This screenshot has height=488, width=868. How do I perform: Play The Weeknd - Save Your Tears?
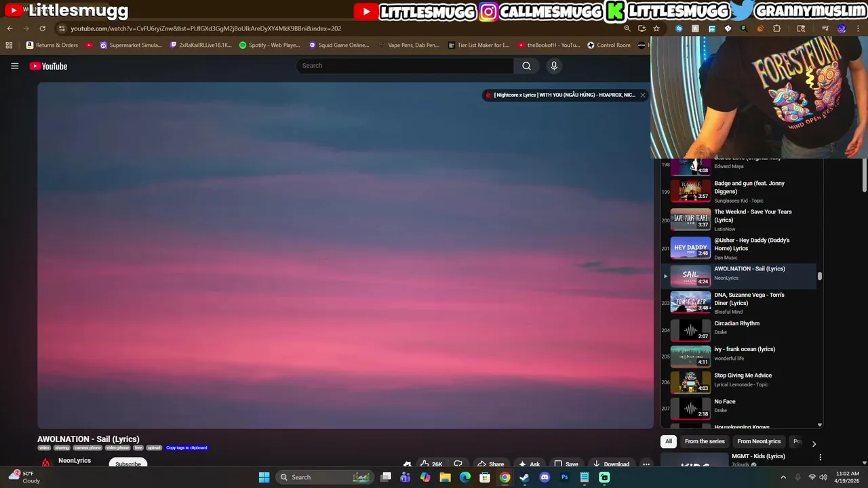coord(739,220)
